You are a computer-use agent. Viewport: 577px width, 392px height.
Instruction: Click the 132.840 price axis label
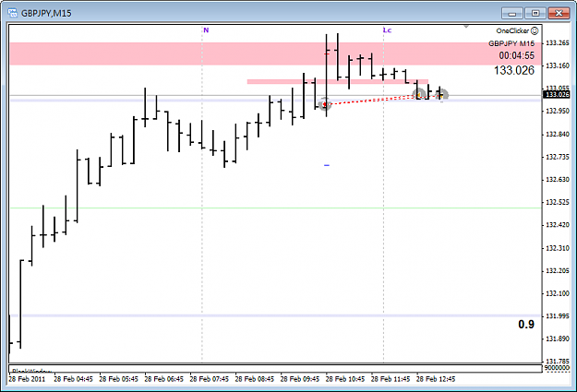click(557, 135)
